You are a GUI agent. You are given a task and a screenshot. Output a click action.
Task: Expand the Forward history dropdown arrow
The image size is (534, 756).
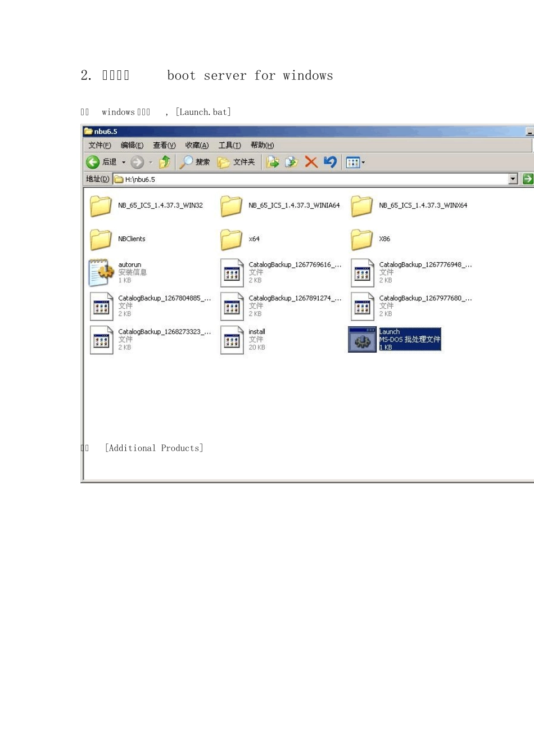click(151, 163)
